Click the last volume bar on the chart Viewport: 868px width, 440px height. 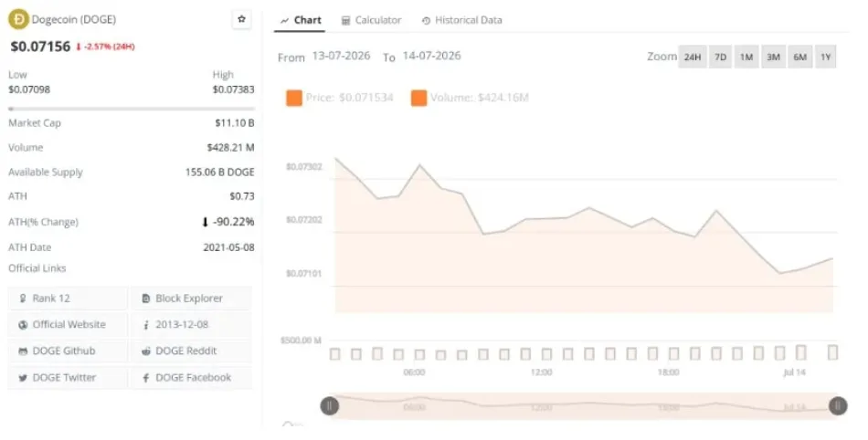(x=832, y=352)
